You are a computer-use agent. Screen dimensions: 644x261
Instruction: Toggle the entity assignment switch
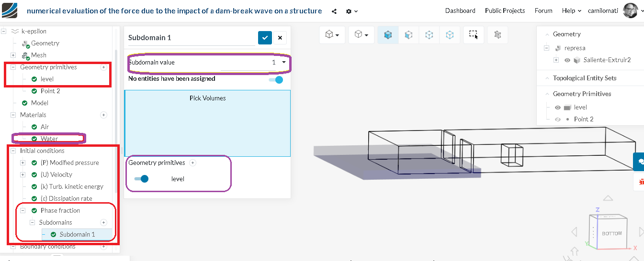click(276, 80)
